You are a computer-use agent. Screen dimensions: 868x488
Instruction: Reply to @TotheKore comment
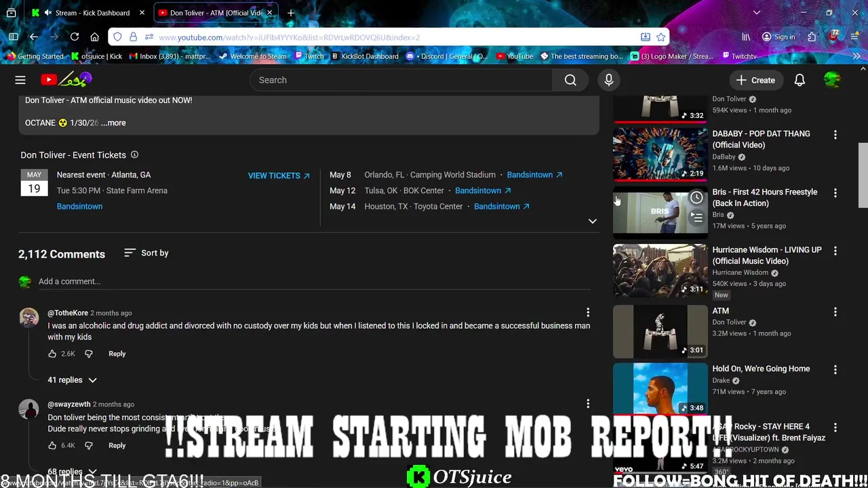click(117, 354)
